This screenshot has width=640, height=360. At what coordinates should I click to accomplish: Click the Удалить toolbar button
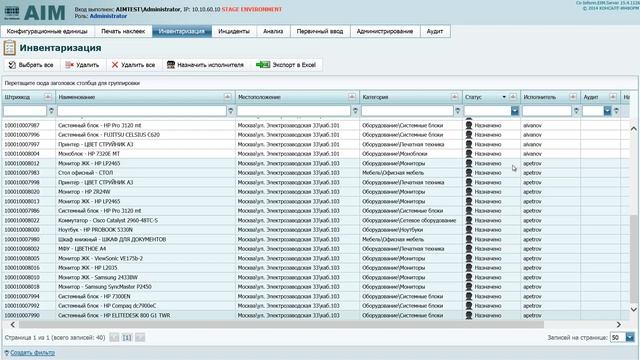[82, 65]
